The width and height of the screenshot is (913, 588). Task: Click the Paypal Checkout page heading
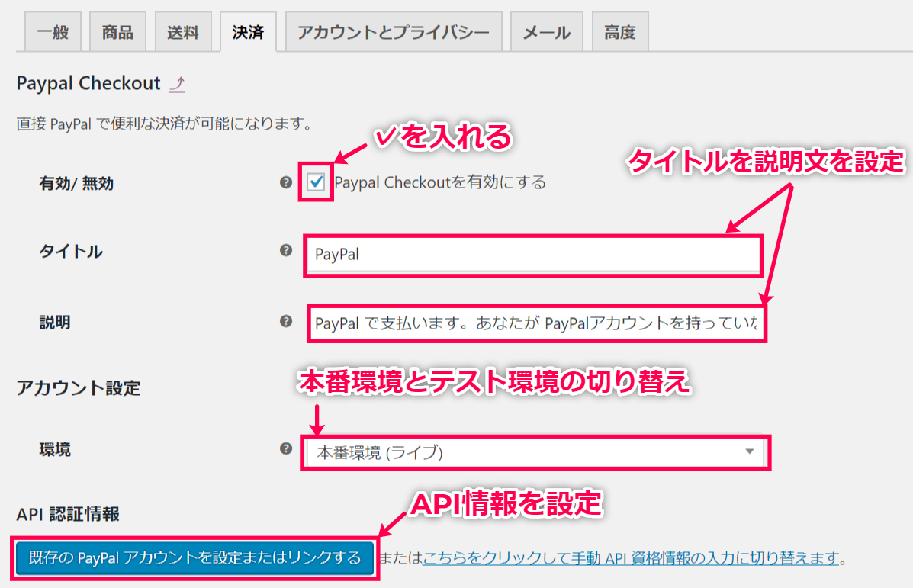88,83
